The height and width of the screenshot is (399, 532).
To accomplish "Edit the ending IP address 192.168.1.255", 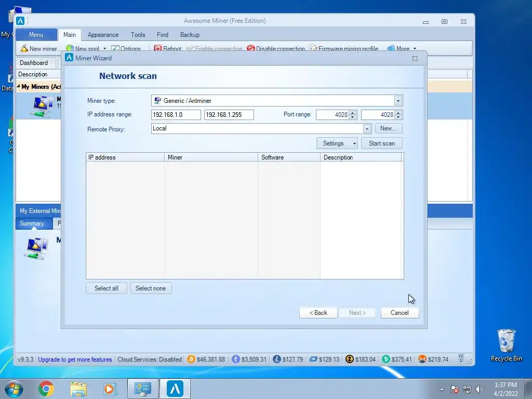I will (229, 115).
